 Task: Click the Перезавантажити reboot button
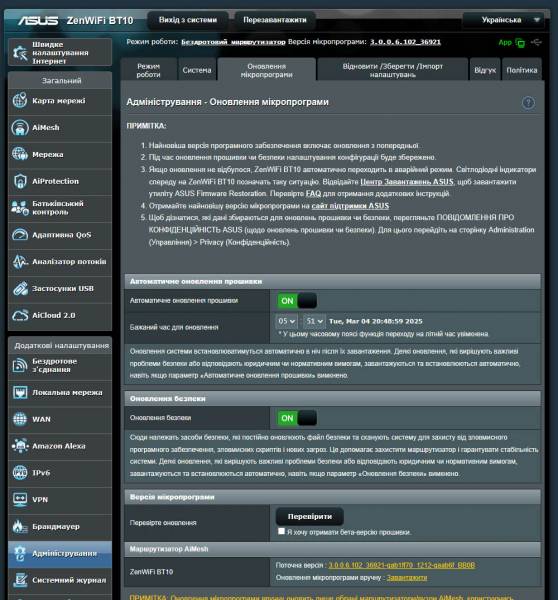(275, 20)
